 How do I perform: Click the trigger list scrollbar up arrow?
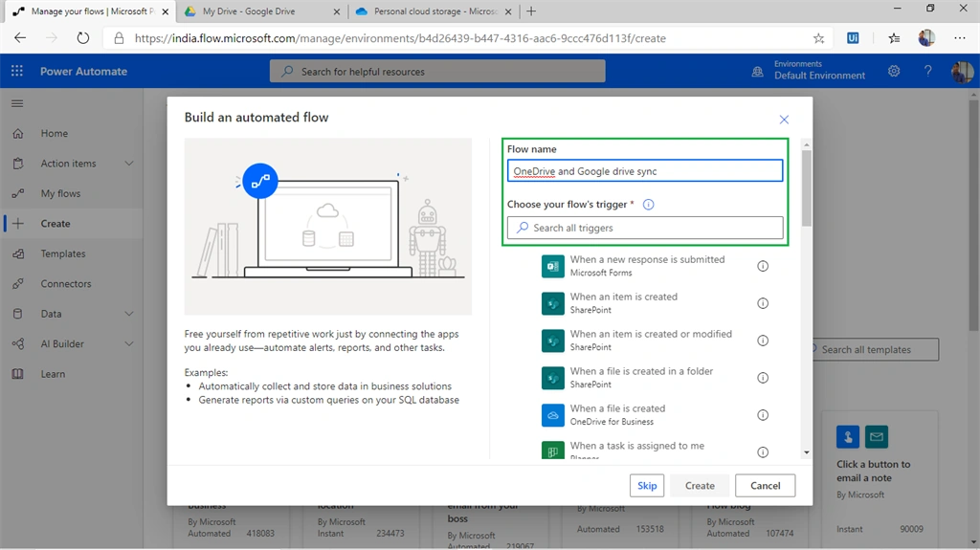pyautogui.click(x=806, y=145)
